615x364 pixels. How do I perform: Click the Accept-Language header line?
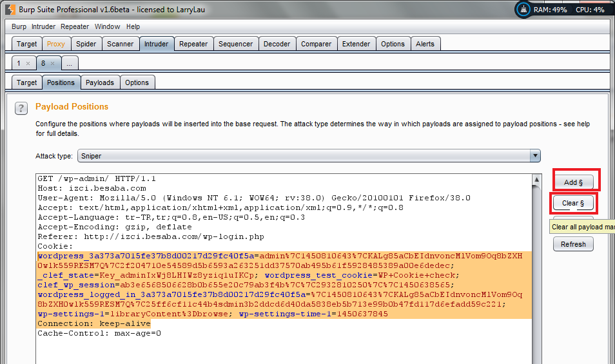coord(171,218)
